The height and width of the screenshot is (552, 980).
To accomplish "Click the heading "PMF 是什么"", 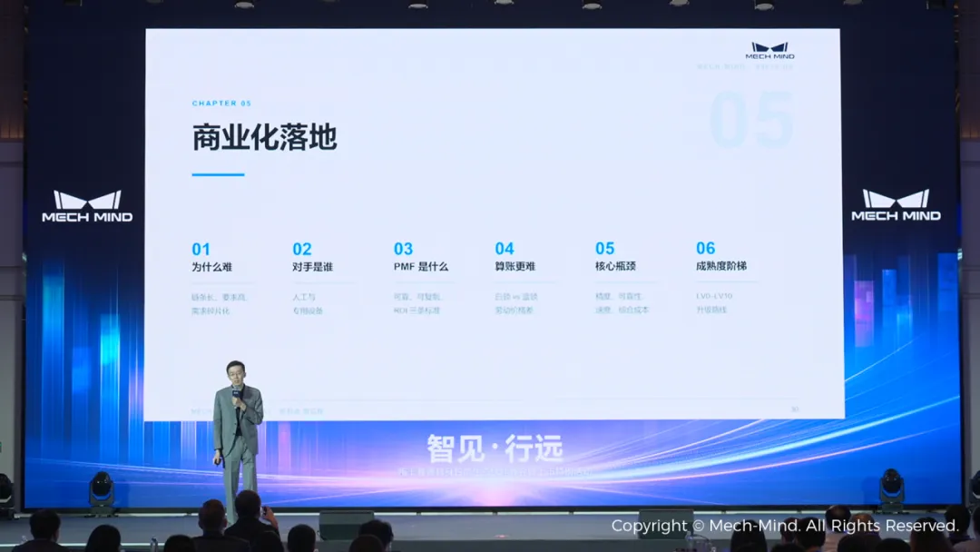I will 421,266.
